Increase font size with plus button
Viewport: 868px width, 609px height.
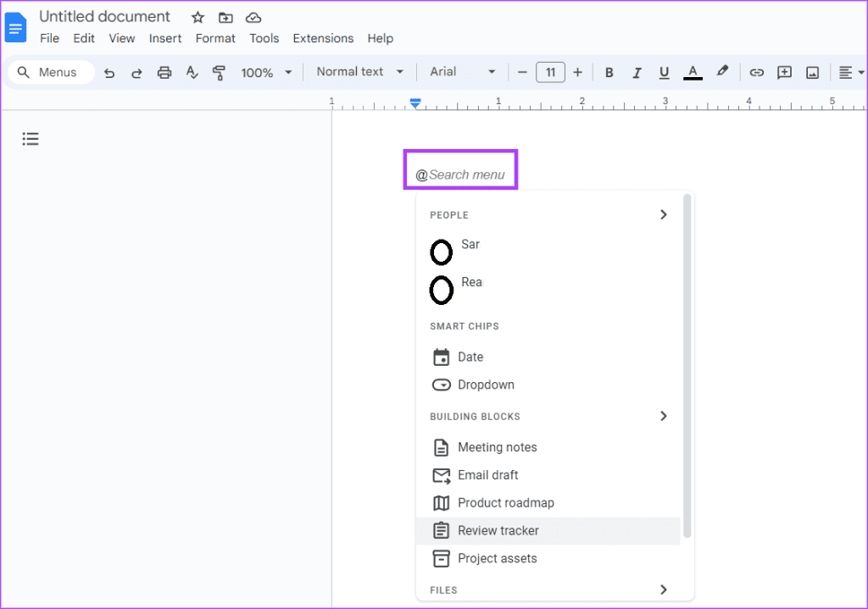point(577,72)
